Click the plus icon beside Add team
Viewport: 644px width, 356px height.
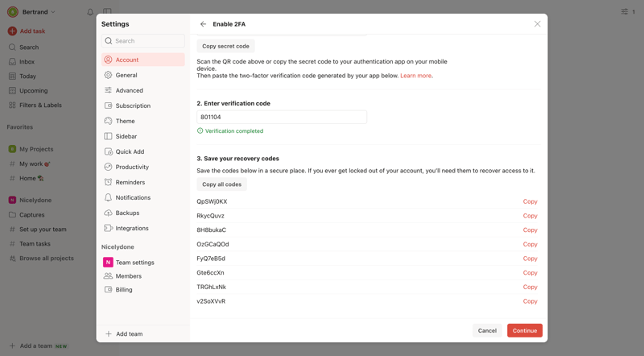tap(109, 333)
